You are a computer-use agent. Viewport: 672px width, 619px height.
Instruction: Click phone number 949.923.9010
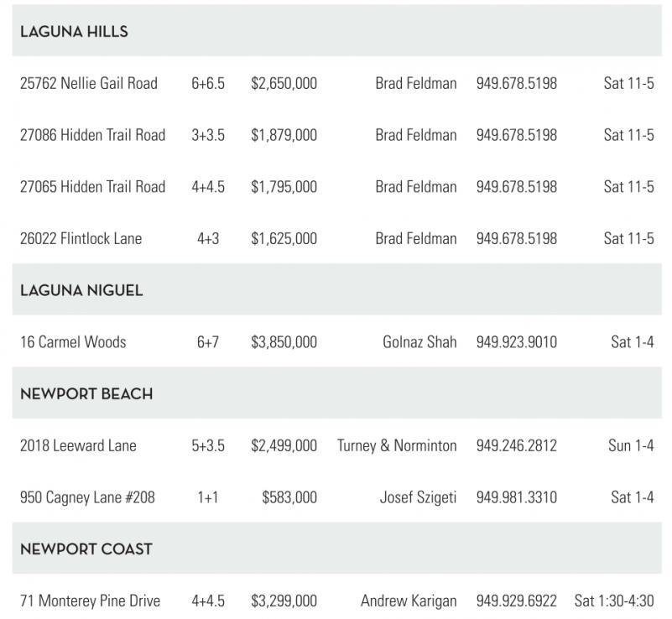(x=516, y=342)
